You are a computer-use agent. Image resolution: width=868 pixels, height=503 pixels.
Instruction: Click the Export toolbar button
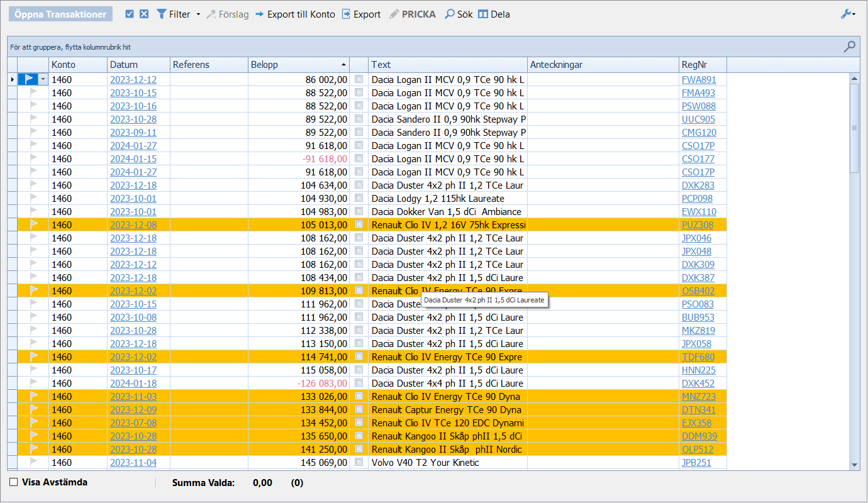(361, 14)
